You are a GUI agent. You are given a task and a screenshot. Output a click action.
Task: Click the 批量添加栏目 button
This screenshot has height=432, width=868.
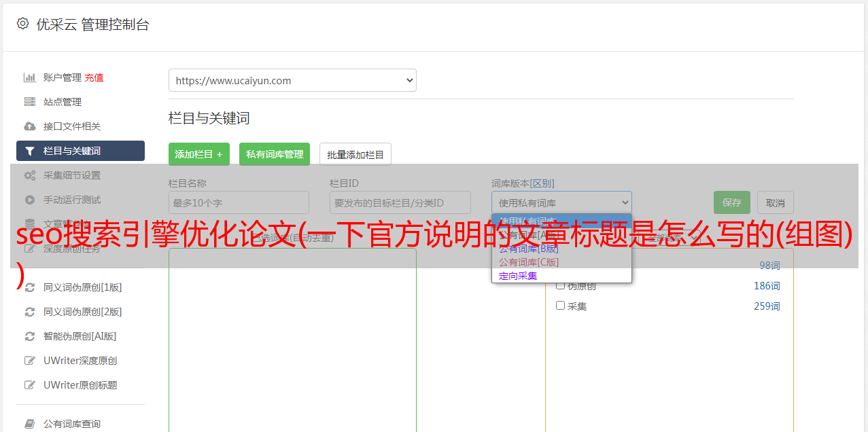pos(355,154)
